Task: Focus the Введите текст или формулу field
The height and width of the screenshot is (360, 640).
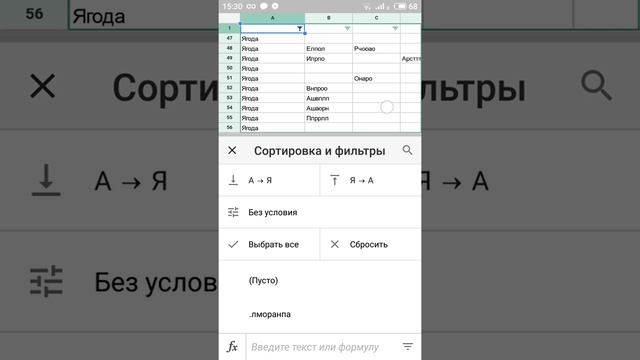Action: 315,347
